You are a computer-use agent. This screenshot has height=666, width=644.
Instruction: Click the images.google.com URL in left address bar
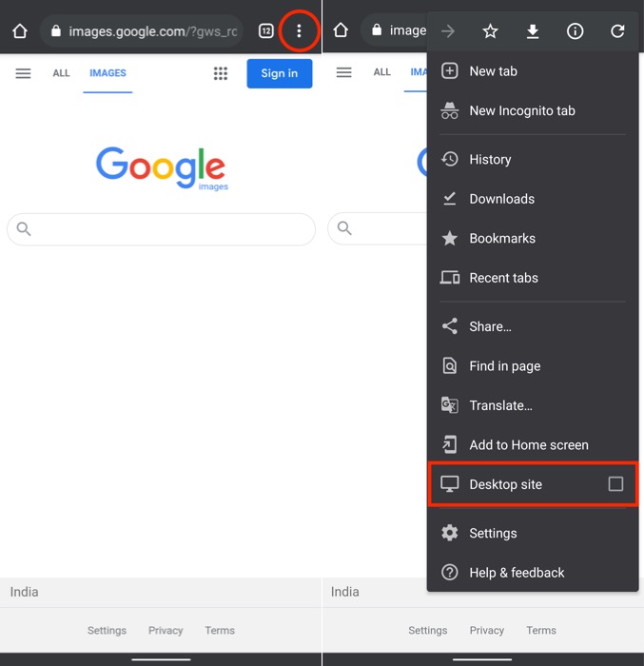tap(153, 31)
